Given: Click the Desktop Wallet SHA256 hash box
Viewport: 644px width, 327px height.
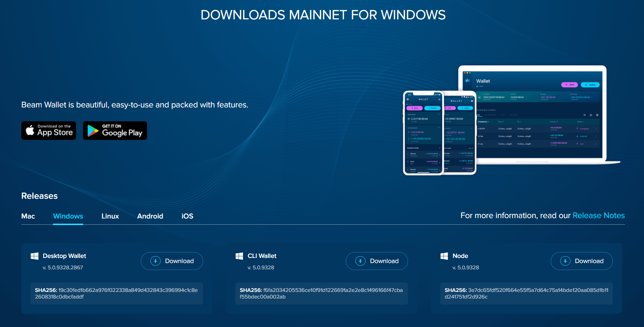Looking at the screenshot, I should point(116,293).
